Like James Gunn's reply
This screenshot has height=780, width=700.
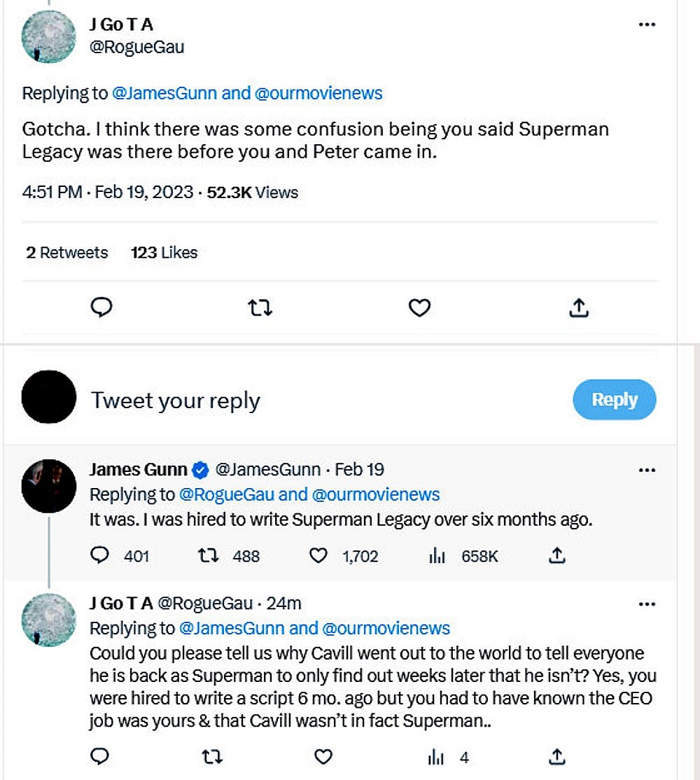tap(318, 555)
